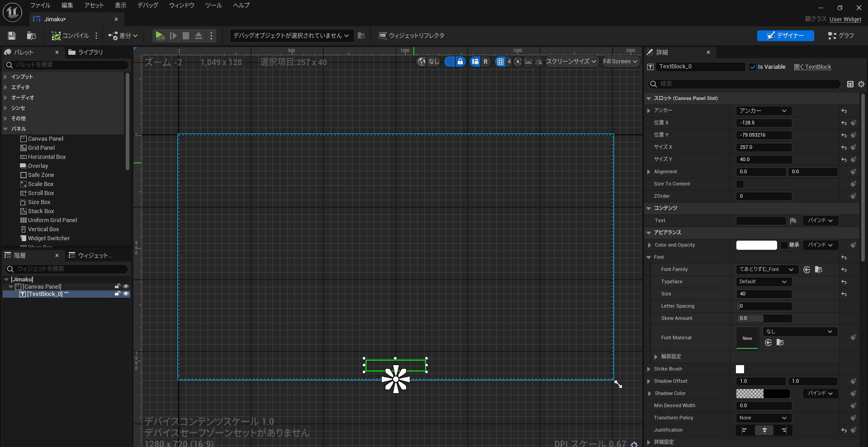
Task: Reset 位置 X to default
Action: 844,123
